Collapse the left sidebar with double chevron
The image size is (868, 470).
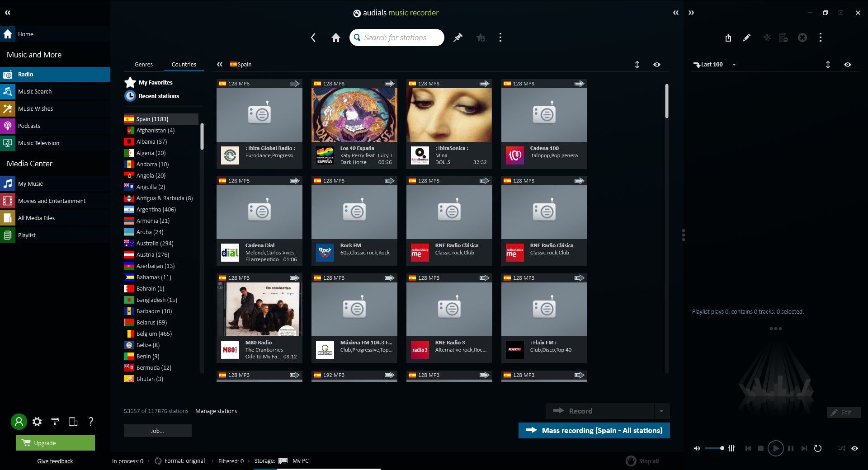(8, 13)
